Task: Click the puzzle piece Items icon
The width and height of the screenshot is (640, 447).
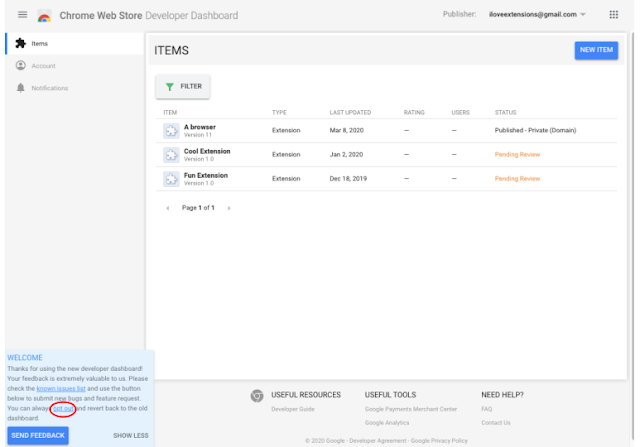Action: coord(20,43)
